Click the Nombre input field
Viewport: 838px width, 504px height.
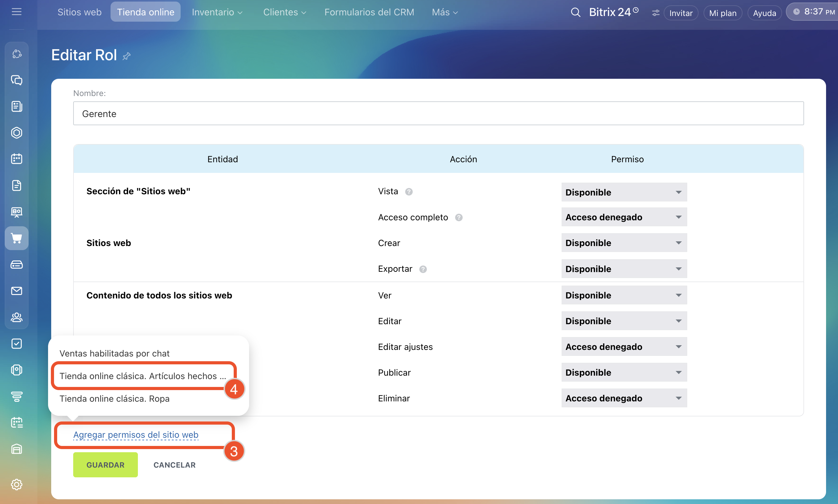[438, 113]
